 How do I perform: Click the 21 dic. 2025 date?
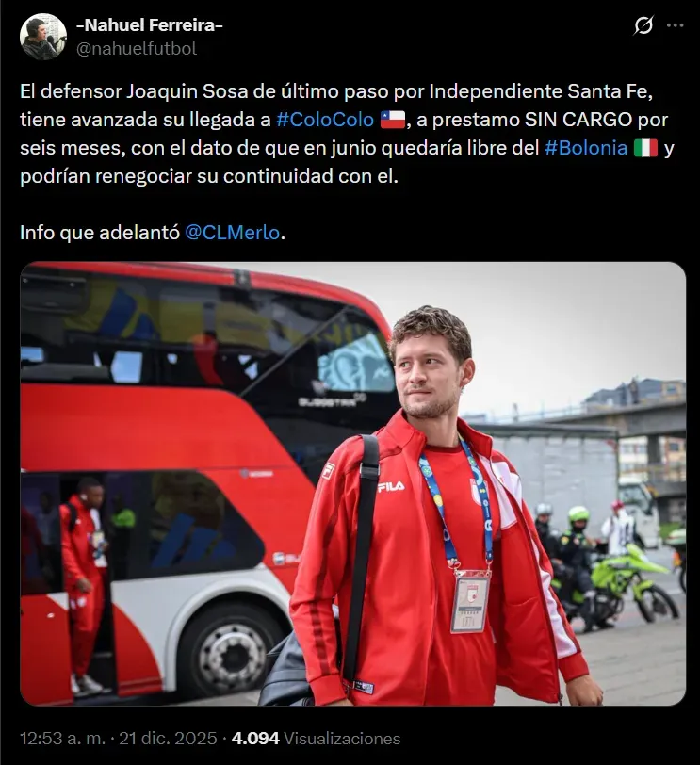coord(168,739)
